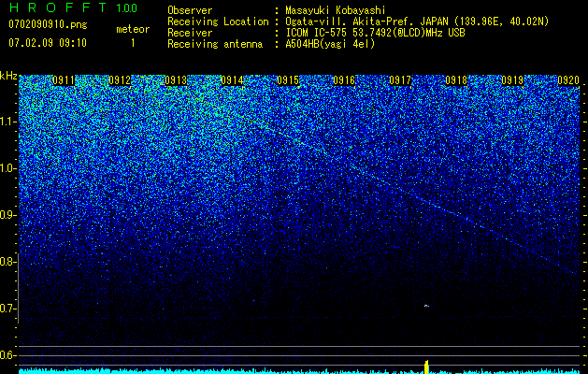Click the 0916 time marker
Image resolution: width=588 pixels, height=374 pixels.
[x=344, y=80]
